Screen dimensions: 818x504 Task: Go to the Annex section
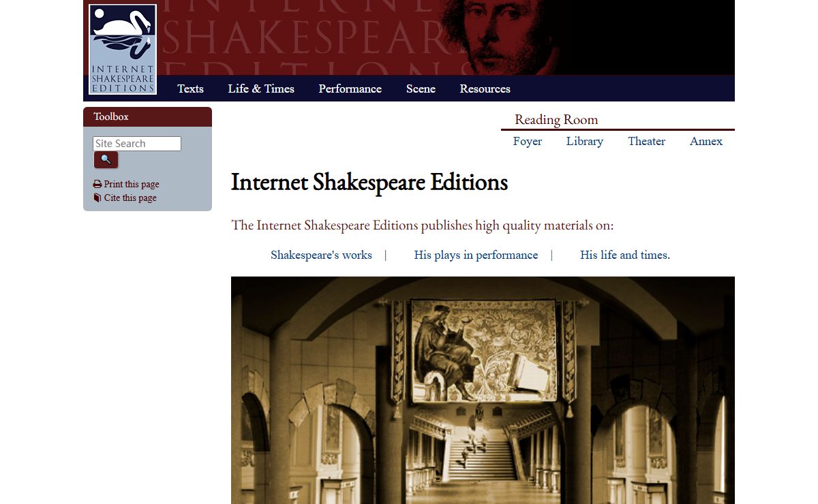coord(706,141)
